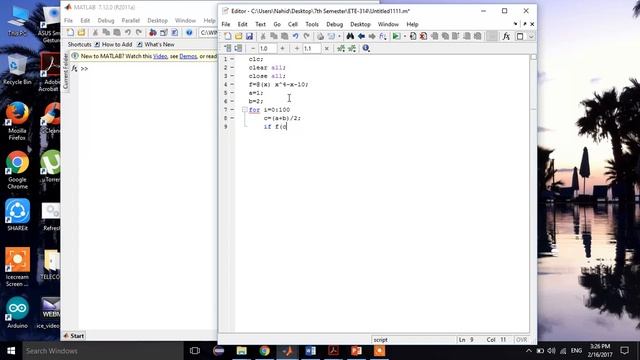The height and width of the screenshot is (360, 640).
Task: Decrement value with minus button by 1.0
Action: coord(253,49)
